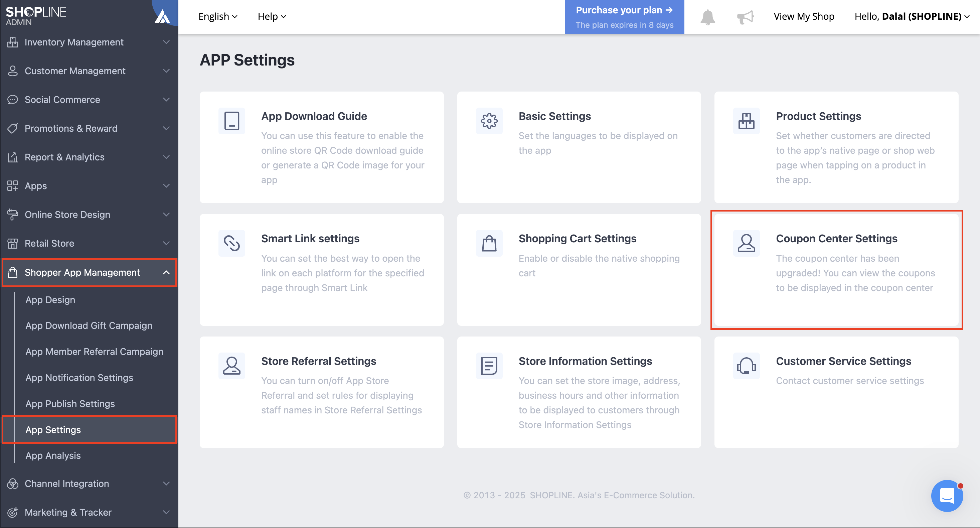Expand Promotions & Reward using its chevron
The image size is (980, 528).
click(166, 128)
